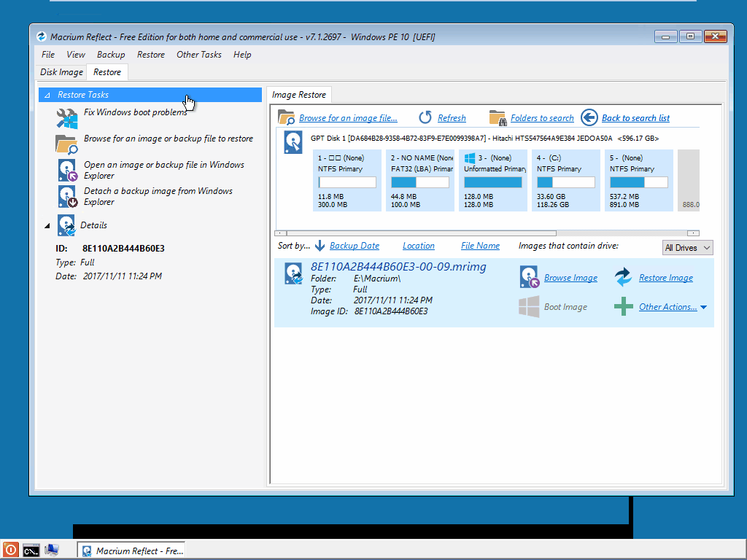The width and height of the screenshot is (747, 560).
Task: Click the greyed Boot Image Windows icon
Action: (529, 307)
